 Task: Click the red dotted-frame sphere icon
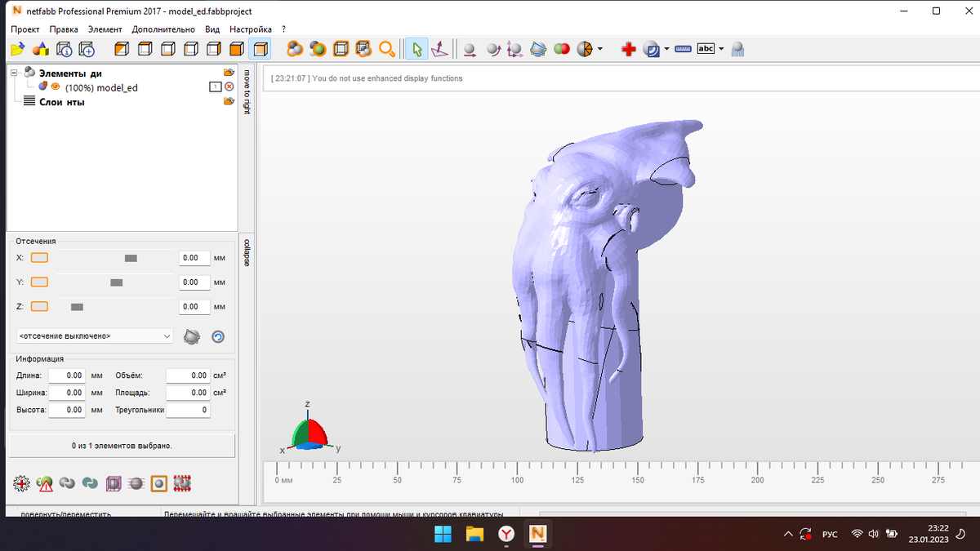pos(182,483)
